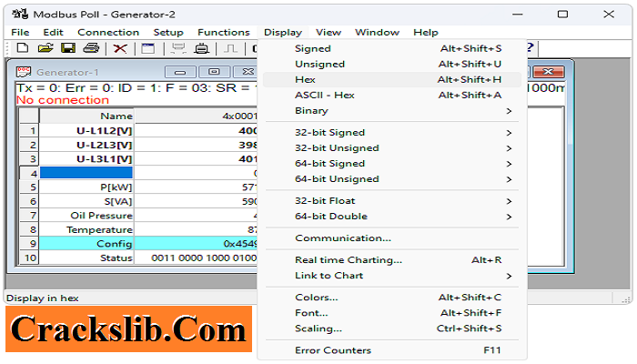
Task: Click the 0x4549 value cell
Action: coord(196,244)
